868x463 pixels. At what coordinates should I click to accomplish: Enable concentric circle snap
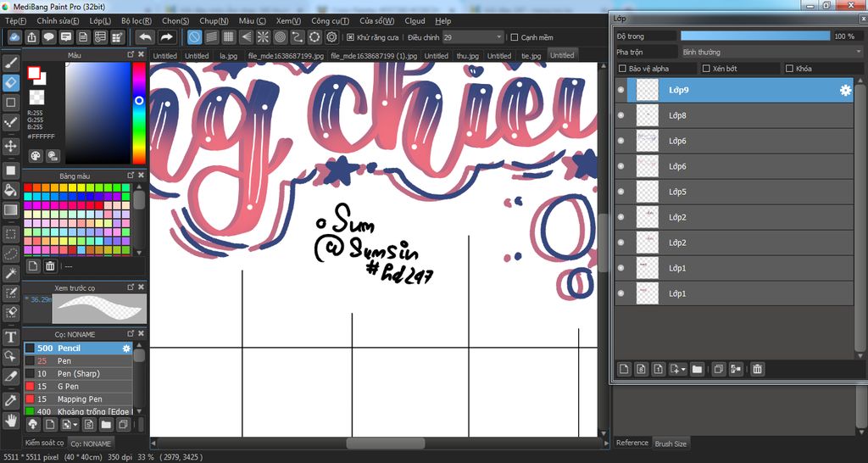(280, 37)
